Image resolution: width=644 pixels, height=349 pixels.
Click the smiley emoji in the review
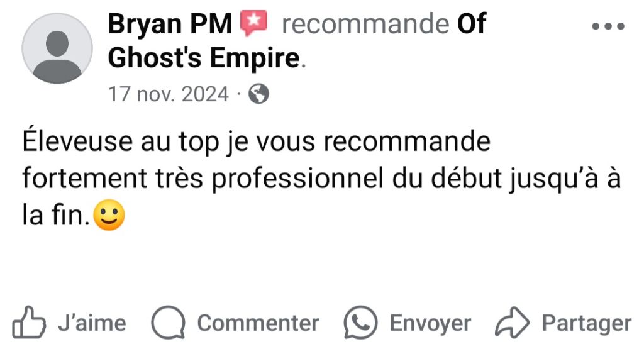pyautogui.click(x=109, y=215)
